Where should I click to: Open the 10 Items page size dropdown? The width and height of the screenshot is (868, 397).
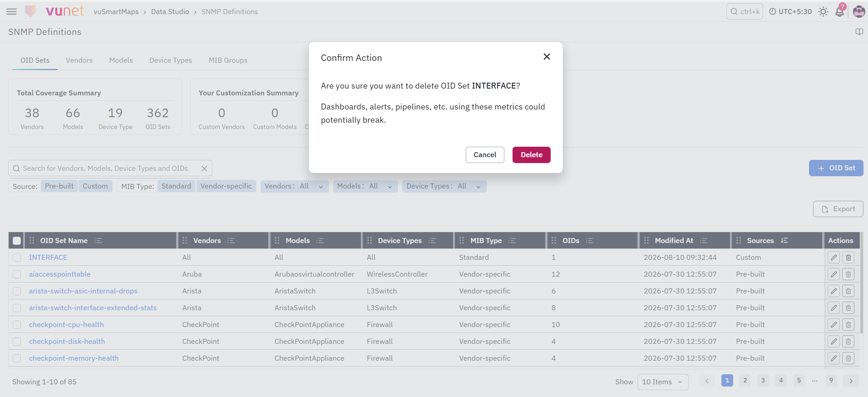[x=662, y=382]
